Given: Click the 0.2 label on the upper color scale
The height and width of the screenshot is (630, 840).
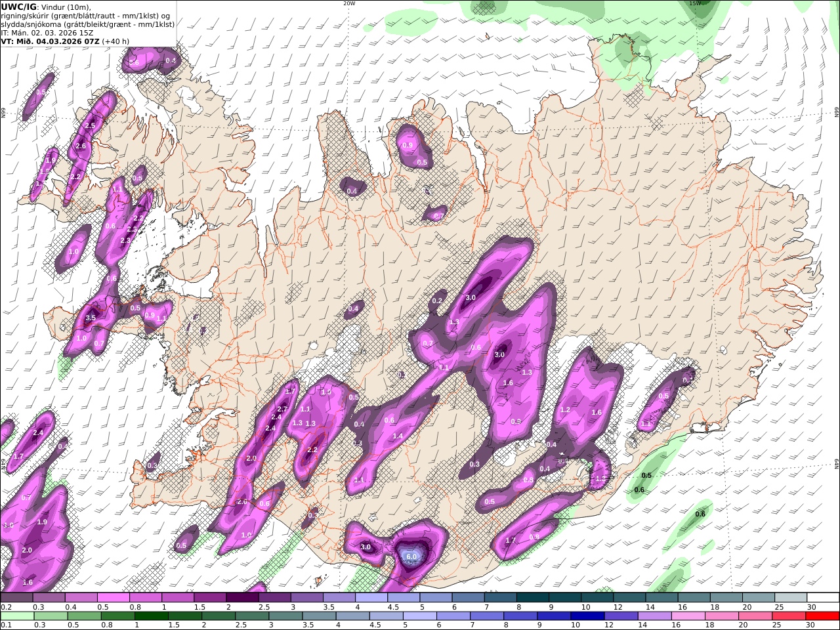Looking at the screenshot, I should pyautogui.click(x=6, y=607).
